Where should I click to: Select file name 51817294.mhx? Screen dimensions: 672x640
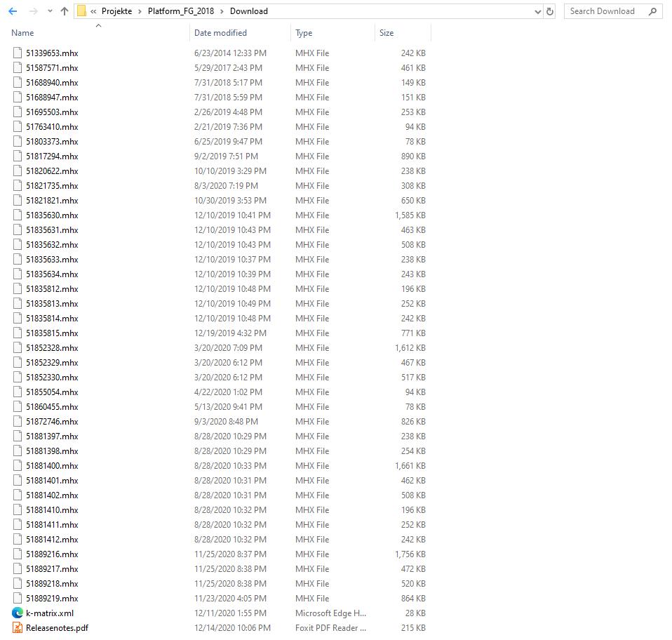click(x=52, y=156)
